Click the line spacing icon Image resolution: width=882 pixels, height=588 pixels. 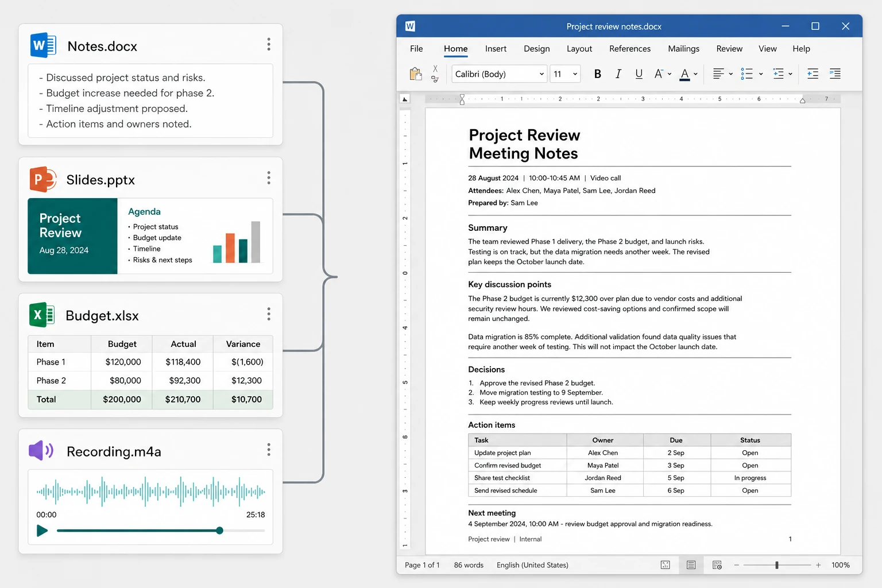779,73
